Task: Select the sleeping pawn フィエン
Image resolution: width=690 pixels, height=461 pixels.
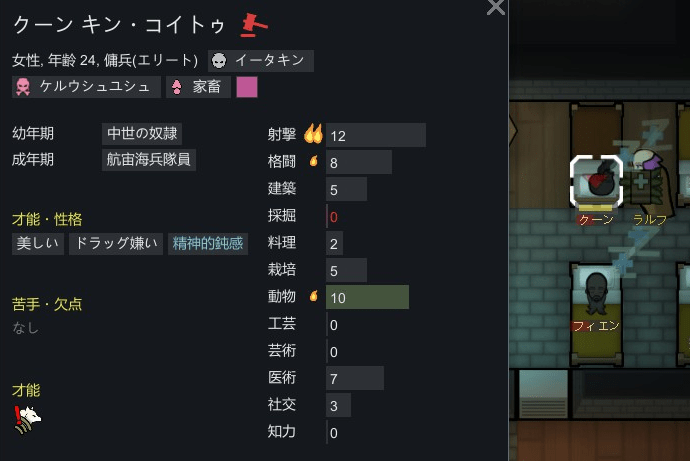Action: 596,293
